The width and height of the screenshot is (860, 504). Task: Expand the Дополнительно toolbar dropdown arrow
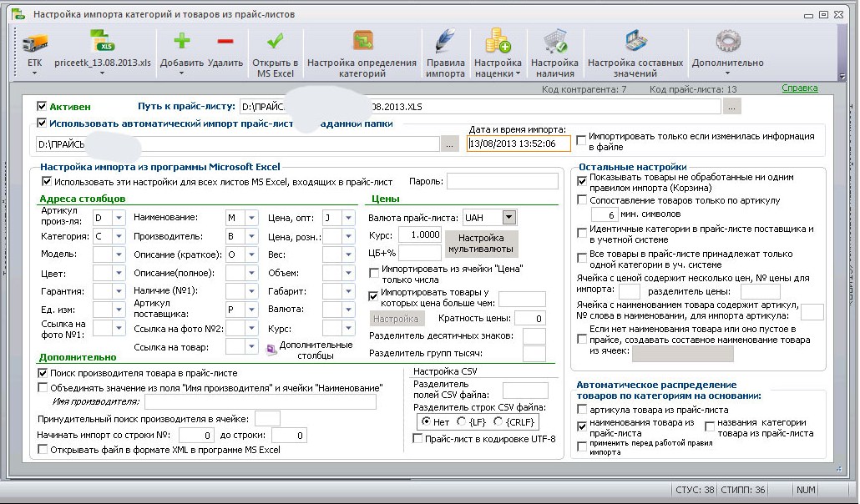[x=727, y=73]
